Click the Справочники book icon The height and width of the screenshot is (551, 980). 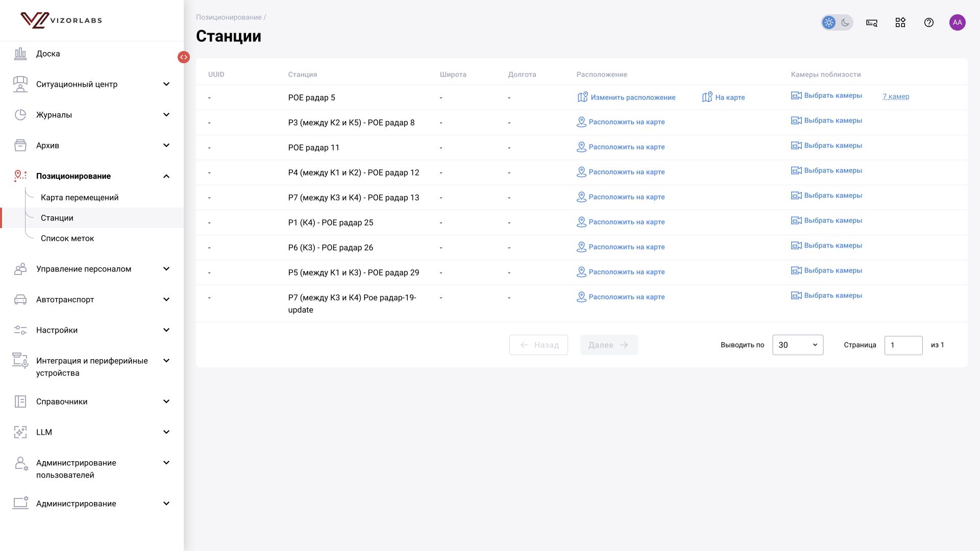(20, 402)
